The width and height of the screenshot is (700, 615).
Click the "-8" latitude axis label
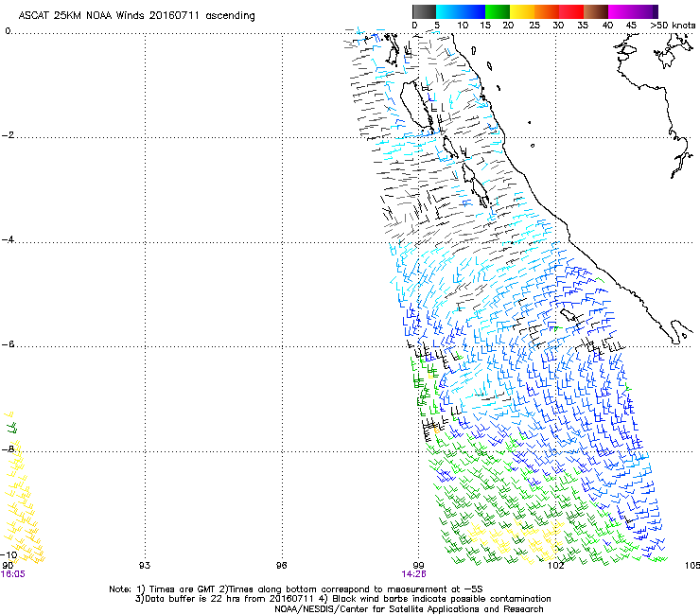point(8,448)
